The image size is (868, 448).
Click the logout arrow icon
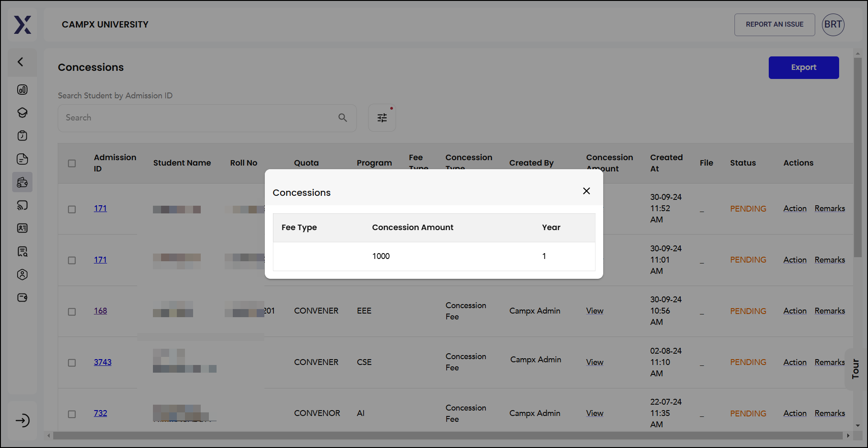[23, 420]
